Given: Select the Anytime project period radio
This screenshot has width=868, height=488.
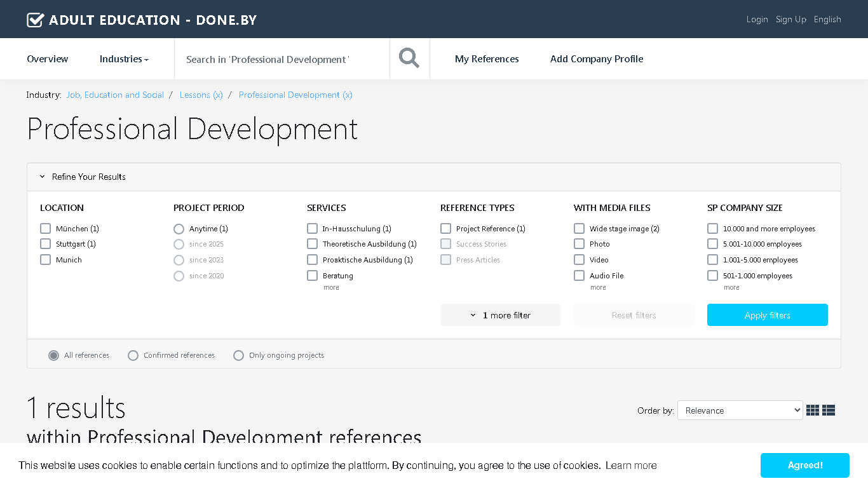Looking at the screenshot, I should (x=179, y=229).
